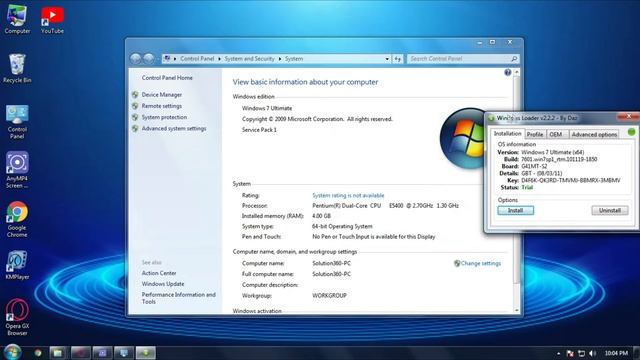Screen dimensions: 640x360
Task: Switch to Advanced options tab
Action: [594, 134]
